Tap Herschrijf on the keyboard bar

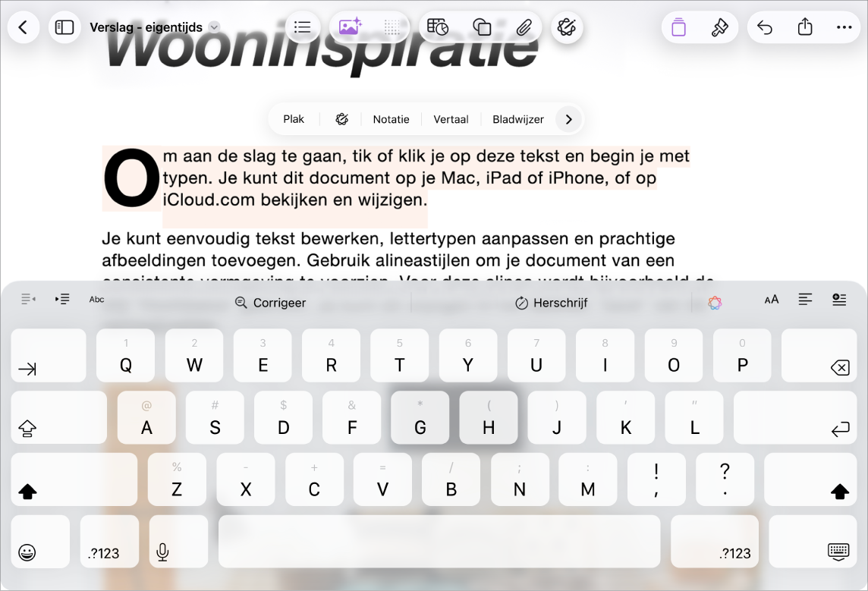click(552, 303)
